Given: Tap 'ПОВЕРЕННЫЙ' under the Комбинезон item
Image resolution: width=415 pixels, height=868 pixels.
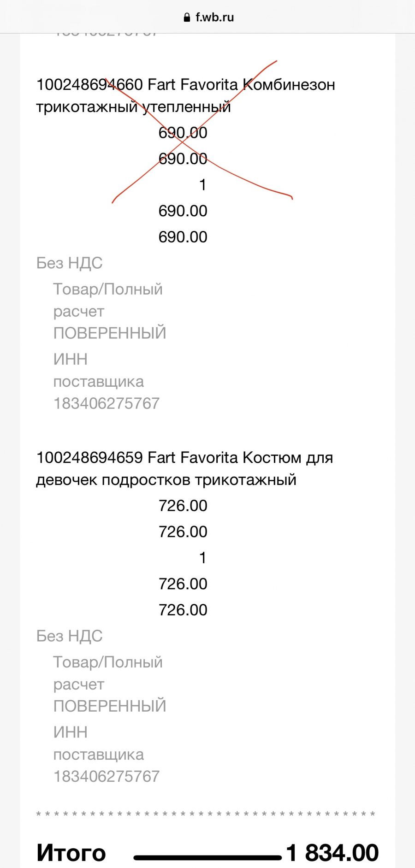Looking at the screenshot, I should coord(110,333).
